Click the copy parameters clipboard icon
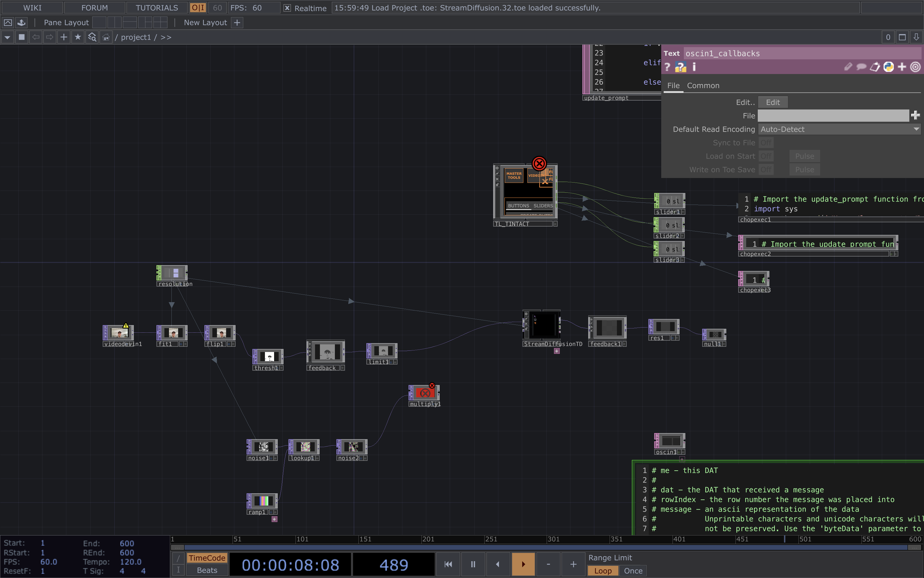This screenshot has width=924, height=578. tap(875, 67)
